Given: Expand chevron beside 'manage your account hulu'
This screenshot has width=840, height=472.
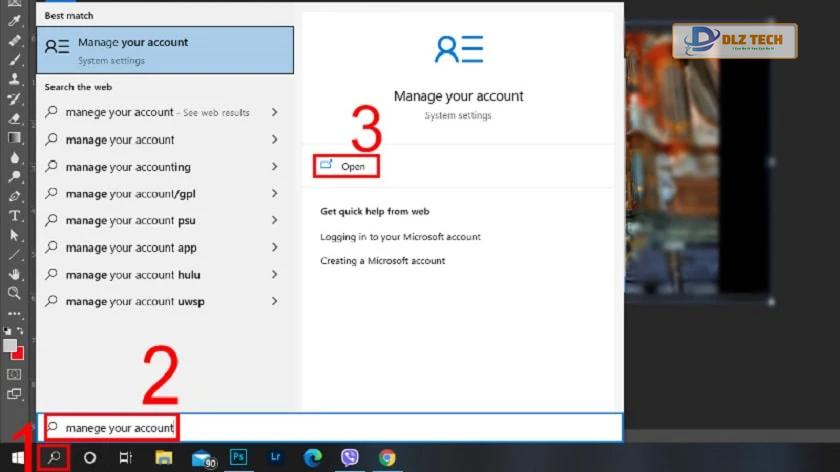Looking at the screenshot, I should click(274, 274).
